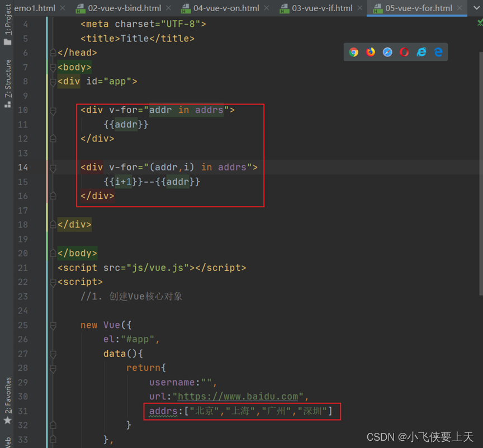Click line number 14 in gutter
The width and height of the screenshot is (483, 448).
point(23,168)
